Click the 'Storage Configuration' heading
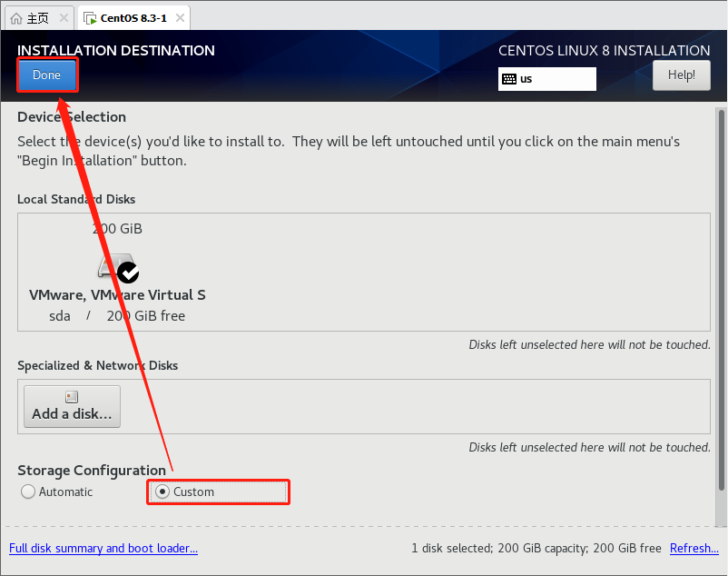Screen dimensions: 728x576 click(92, 471)
